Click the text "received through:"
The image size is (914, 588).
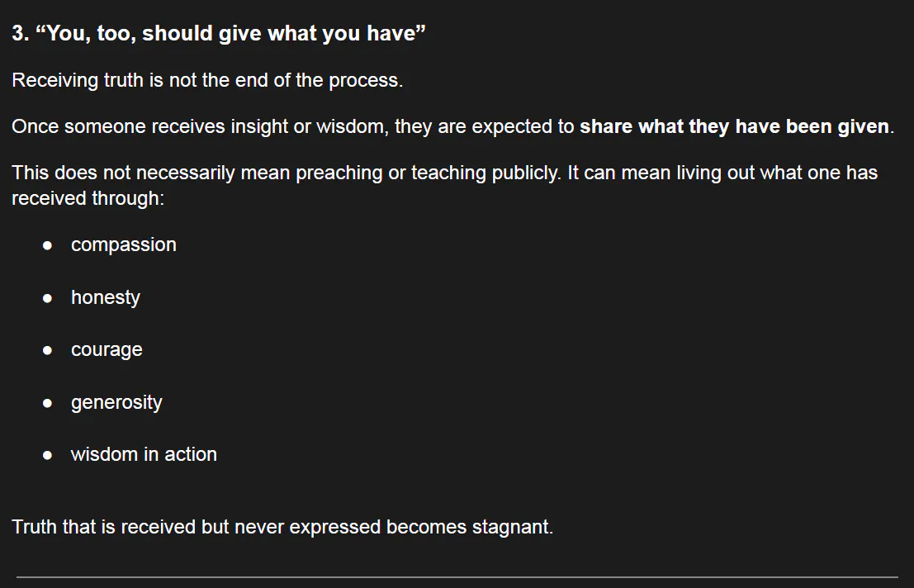tap(88, 199)
